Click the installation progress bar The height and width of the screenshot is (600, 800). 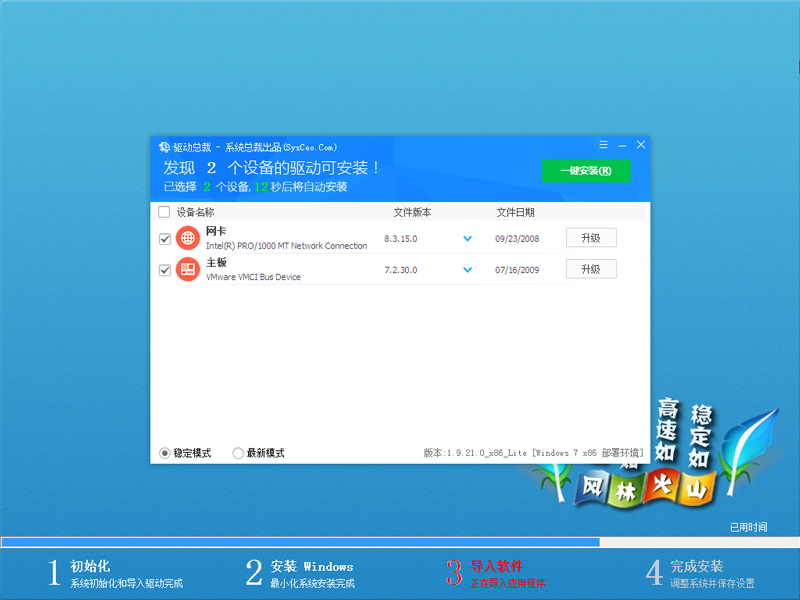(400, 542)
